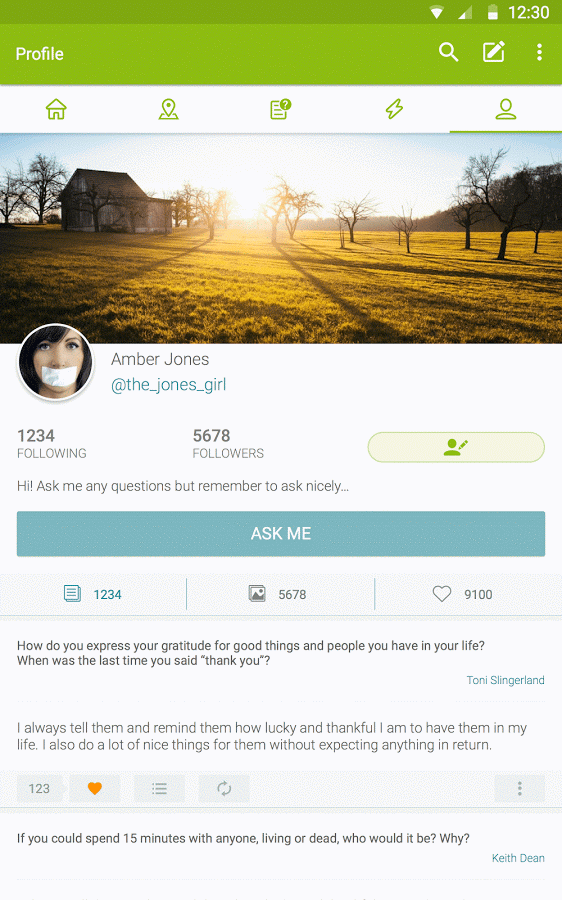Open the questions list tab icon
The width and height of the screenshot is (562, 900).
point(281,108)
